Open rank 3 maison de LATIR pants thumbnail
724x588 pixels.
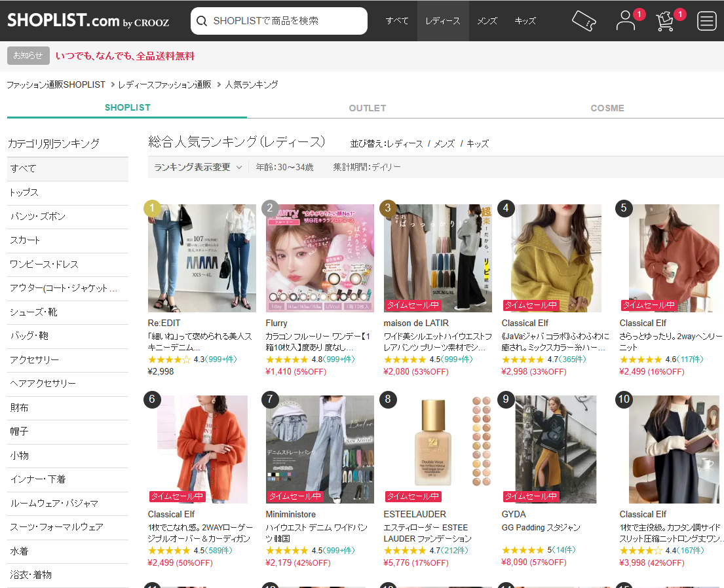point(438,259)
